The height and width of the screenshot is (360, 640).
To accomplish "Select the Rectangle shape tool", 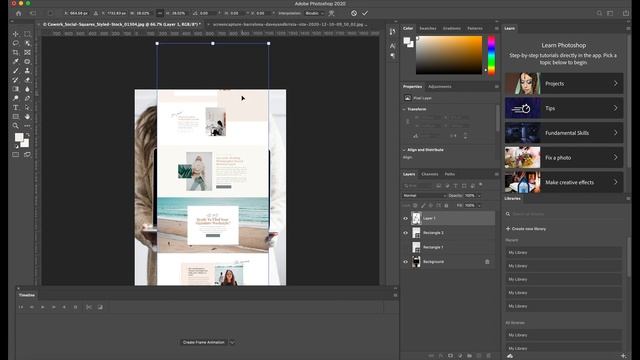I will coord(16,116).
